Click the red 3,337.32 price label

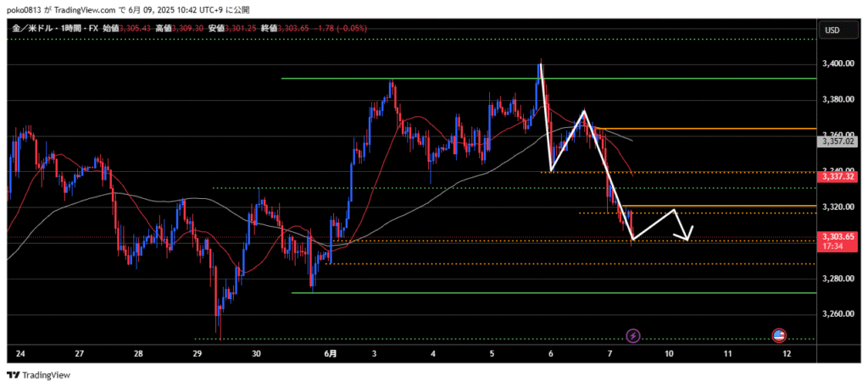coord(836,176)
